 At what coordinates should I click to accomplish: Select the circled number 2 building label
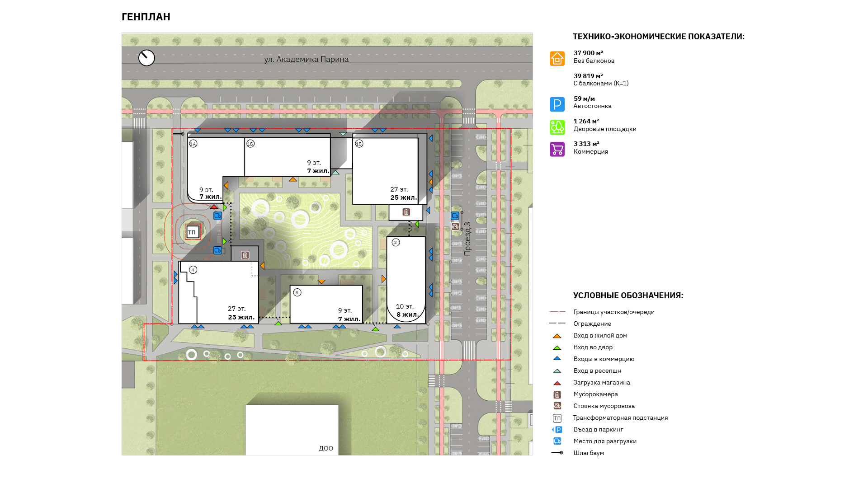pos(396,243)
